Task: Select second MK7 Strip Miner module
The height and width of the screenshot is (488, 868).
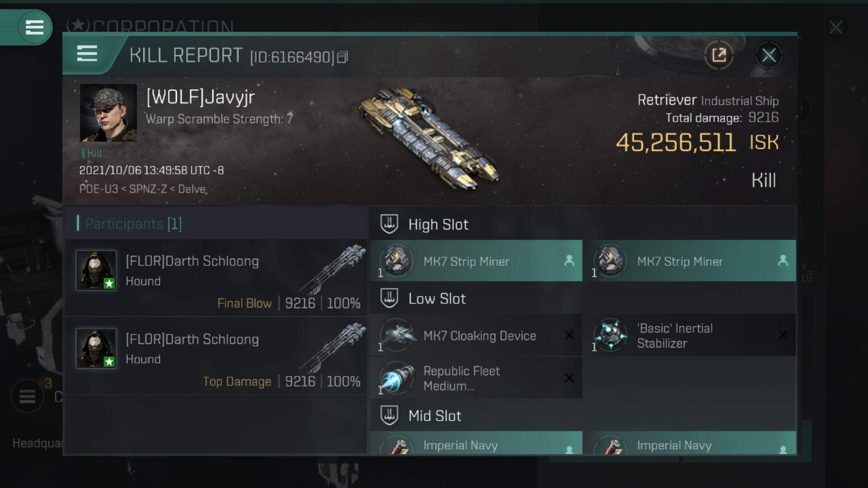Action: click(689, 261)
